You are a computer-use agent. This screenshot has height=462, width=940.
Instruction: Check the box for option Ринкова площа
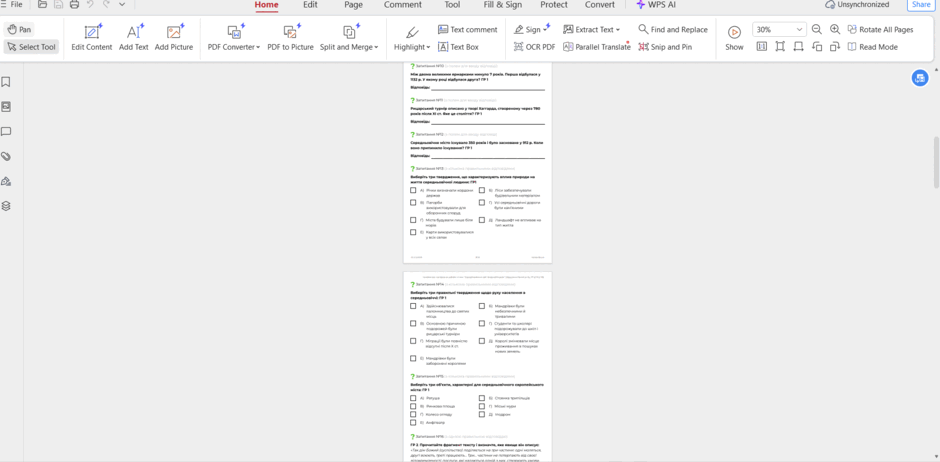413,406
